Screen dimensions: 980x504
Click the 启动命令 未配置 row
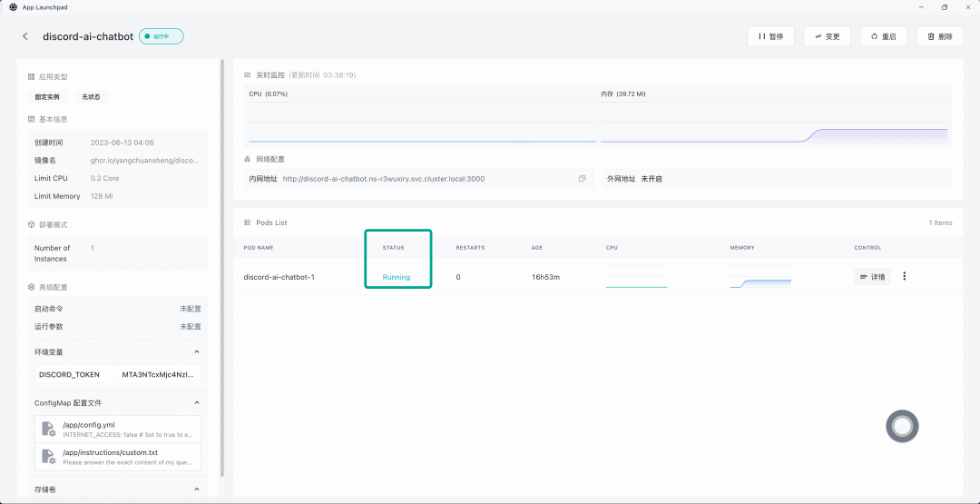[x=117, y=309]
